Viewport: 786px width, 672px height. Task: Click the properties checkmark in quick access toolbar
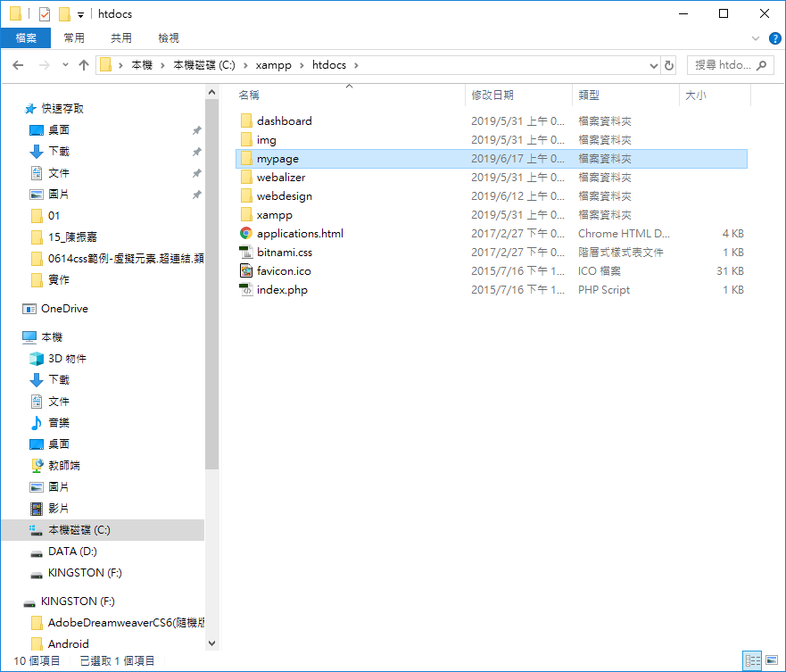coord(45,14)
